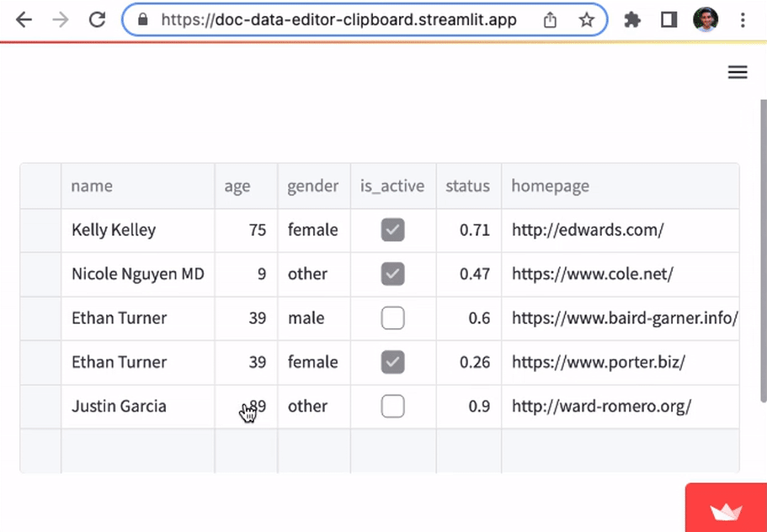Click the forward navigation arrow
Image resolution: width=767 pixels, height=532 pixels.
coord(59,19)
